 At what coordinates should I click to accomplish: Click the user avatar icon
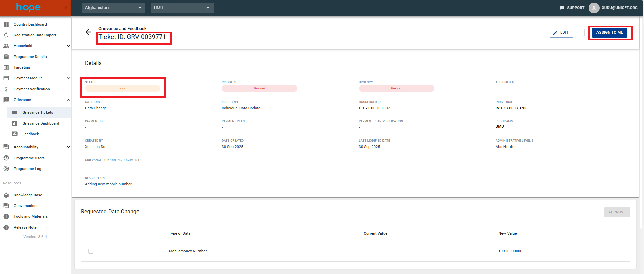[594, 8]
